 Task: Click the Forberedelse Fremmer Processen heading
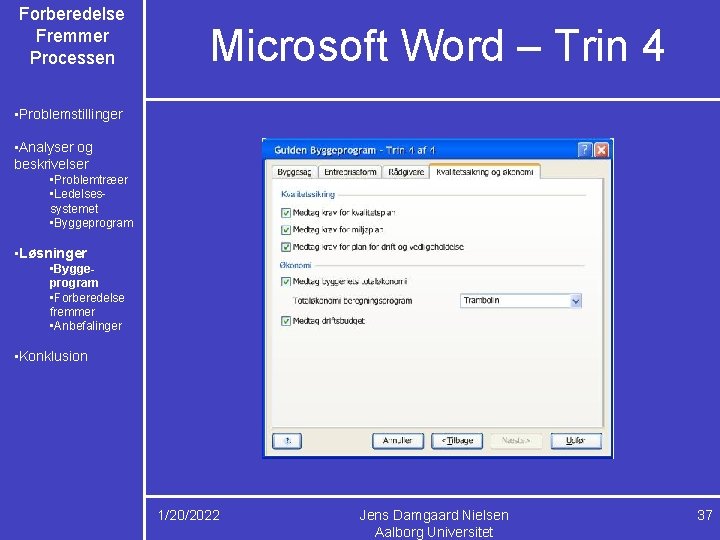point(72,36)
